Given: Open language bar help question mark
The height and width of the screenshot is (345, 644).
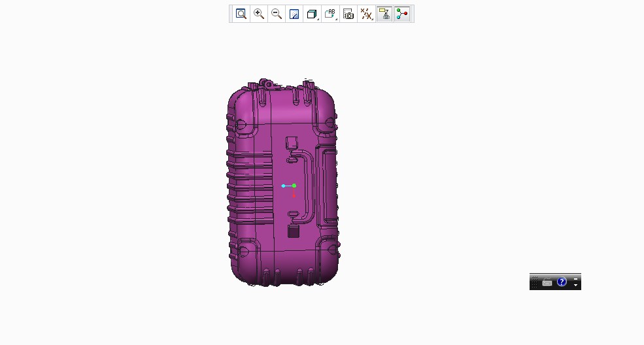Looking at the screenshot, I should tap(562, 282).
